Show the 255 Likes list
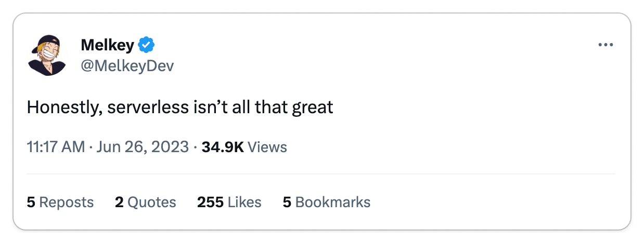Viewport: 644px width, 243px height. [x=229, y=202]
